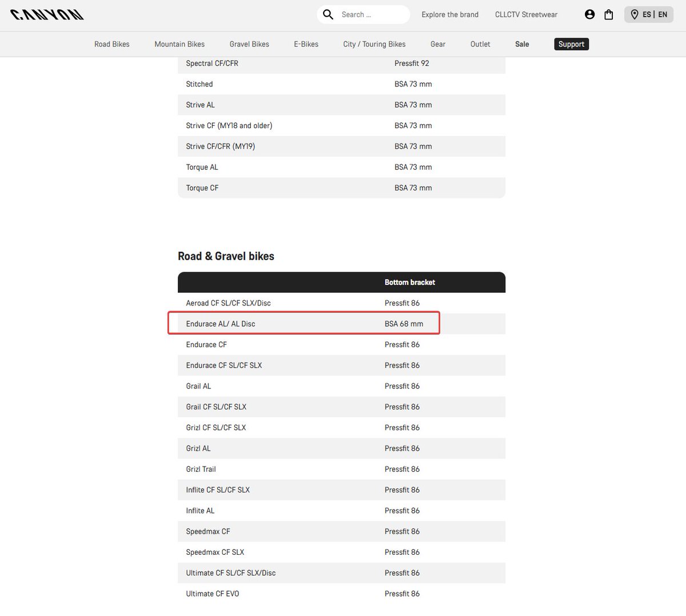Open the Mountain Bikes menu
The width and height of the screenshot is (686, 616).
pyautogui.click(x=180, y=44)
